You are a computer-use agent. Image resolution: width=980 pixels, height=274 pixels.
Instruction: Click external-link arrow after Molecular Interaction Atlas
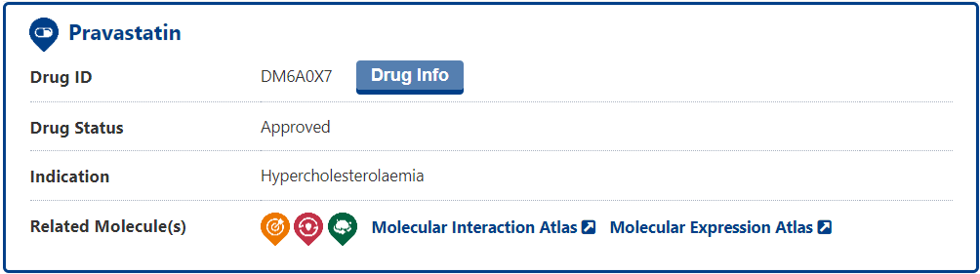(x=589, y=227)
